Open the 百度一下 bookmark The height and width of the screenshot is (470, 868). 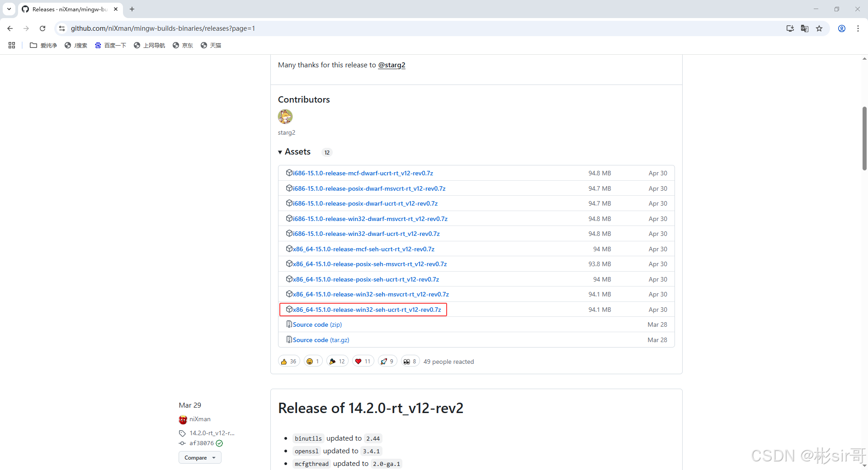(110, 45)
